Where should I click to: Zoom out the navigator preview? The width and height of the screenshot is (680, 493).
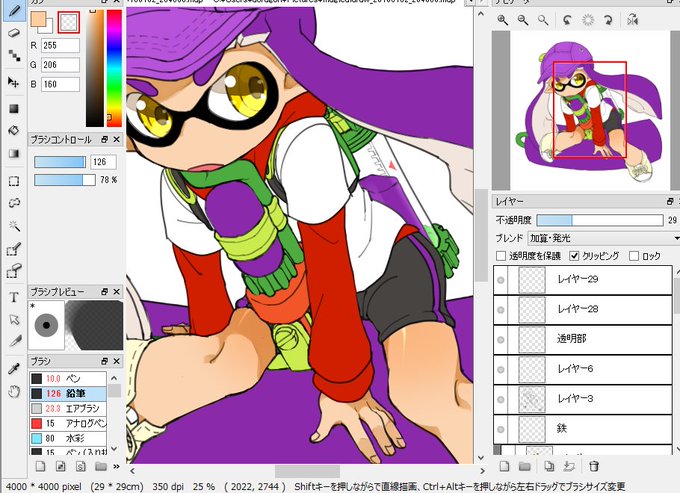pyautogui.click(x=523, y=20)
